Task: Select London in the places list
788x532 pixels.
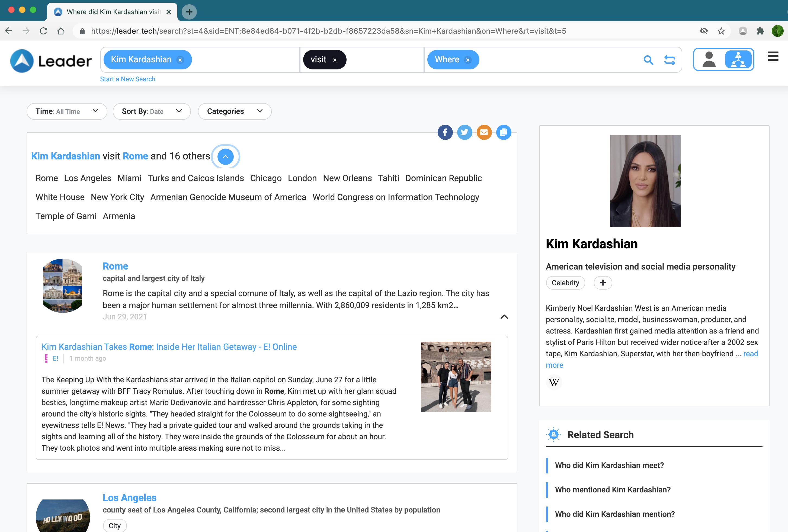Action: [302, 178]
